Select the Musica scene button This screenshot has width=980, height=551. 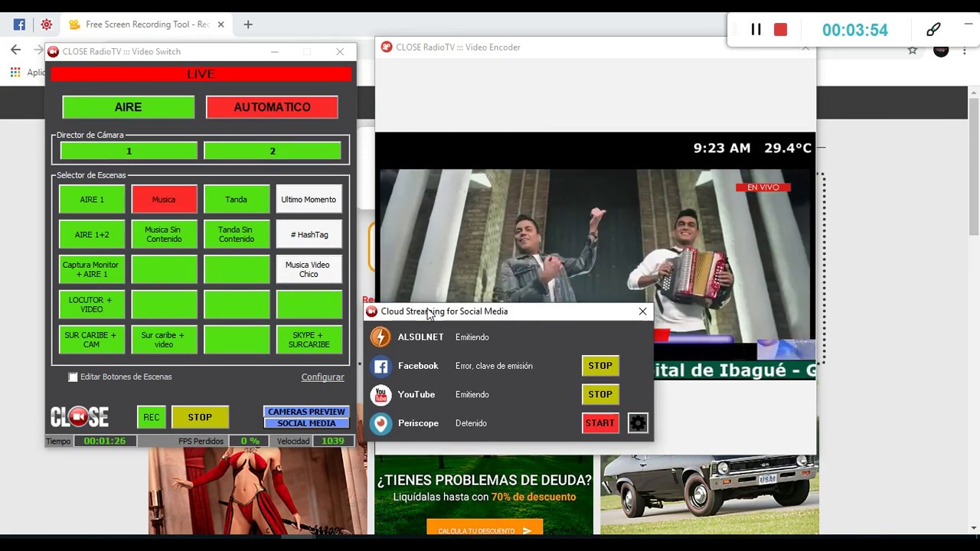[x=164, y=199]
